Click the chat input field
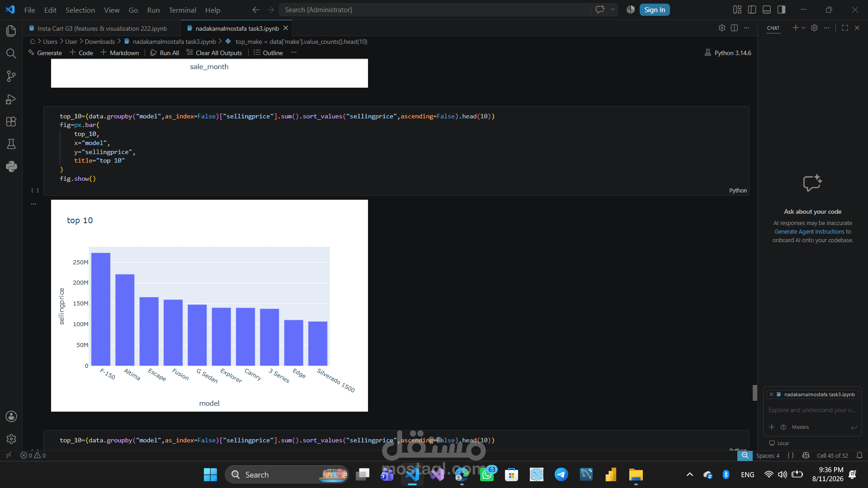Screen dimensions: 868x488 click(x=812, y=410)
